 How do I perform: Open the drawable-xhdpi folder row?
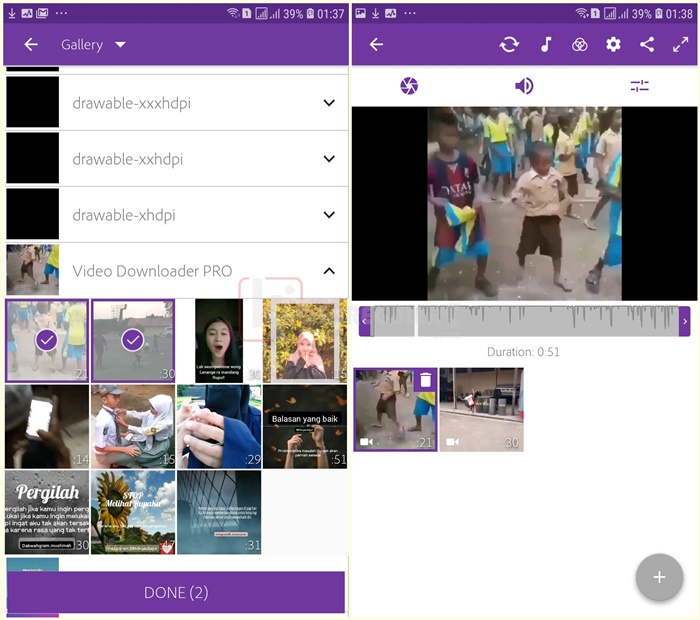[x=177, y=215]
